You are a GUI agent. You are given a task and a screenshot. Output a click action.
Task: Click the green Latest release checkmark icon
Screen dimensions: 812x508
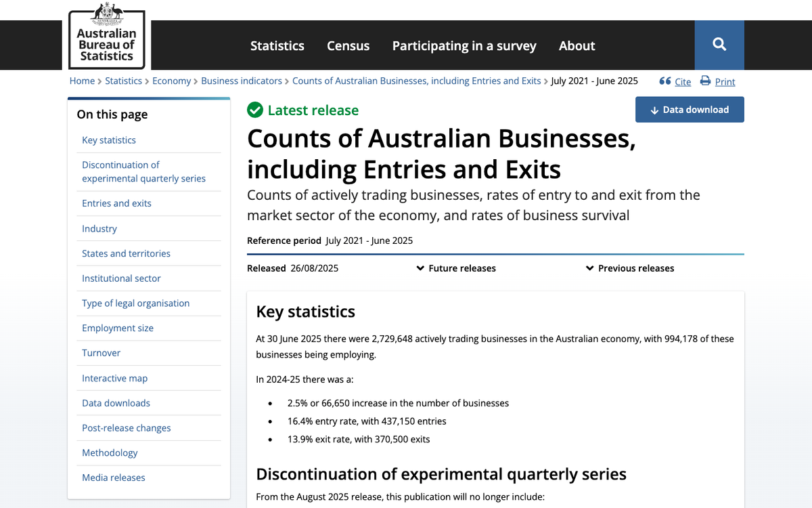255,110
